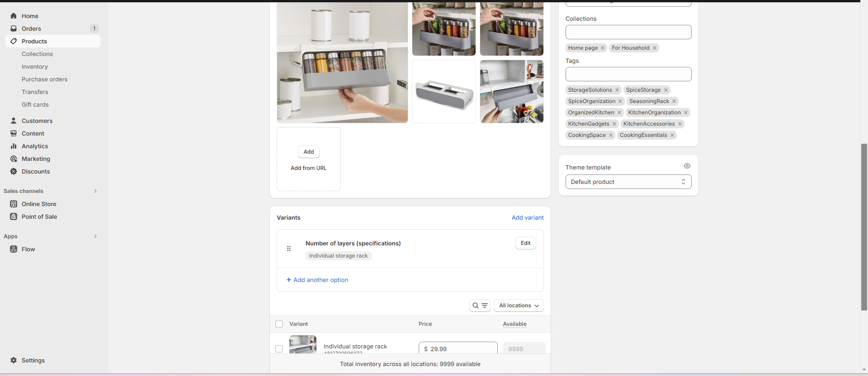Expand the Sales channels section
This screenshot has height=376, width=868.
coord(95,191)
